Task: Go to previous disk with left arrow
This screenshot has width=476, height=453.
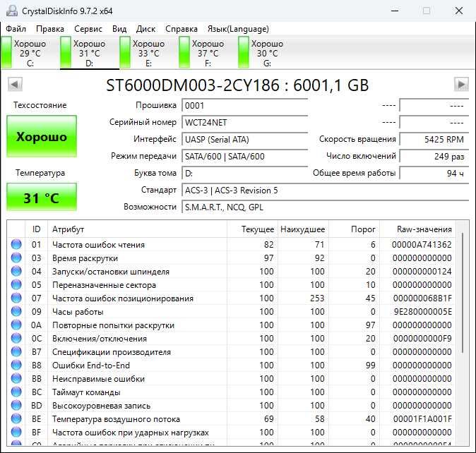Action: click(15, 84)
